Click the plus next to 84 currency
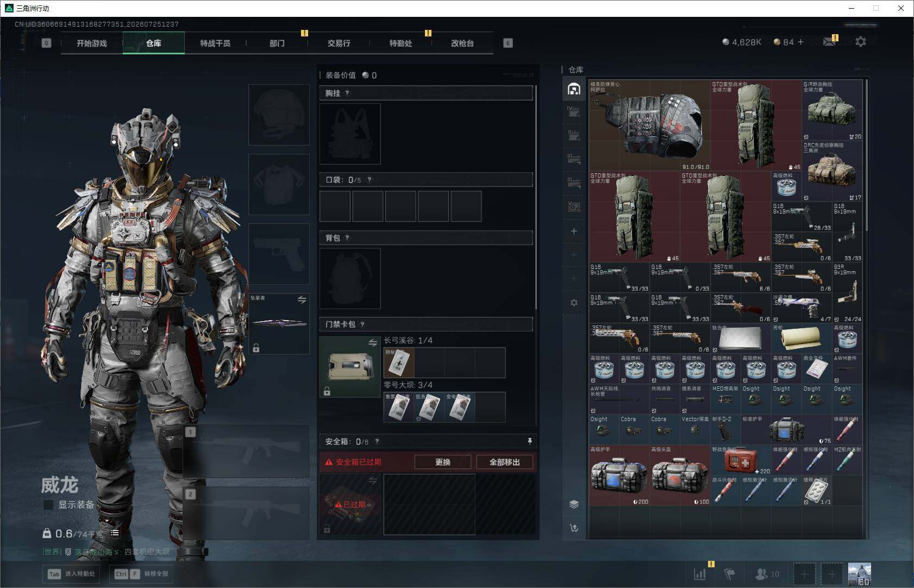The height and width of the screenshot is (588, 914). pyautogui.click(x=800, y=42)
